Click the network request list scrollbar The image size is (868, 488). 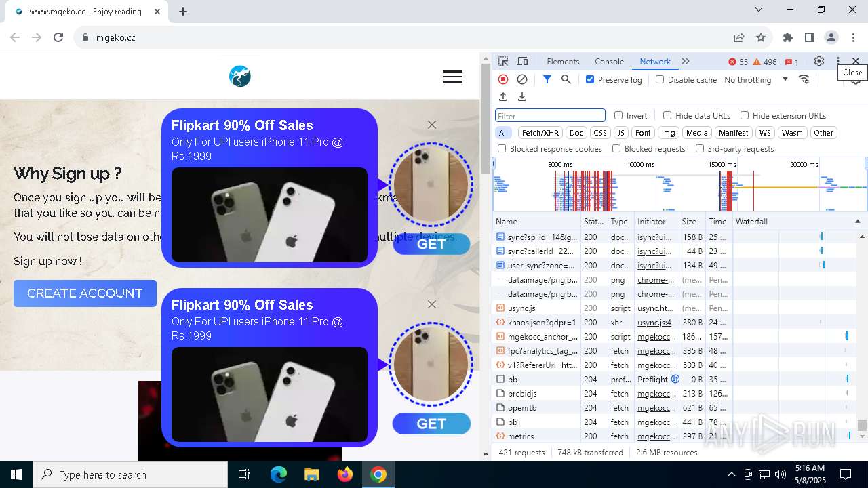[862, 425]
